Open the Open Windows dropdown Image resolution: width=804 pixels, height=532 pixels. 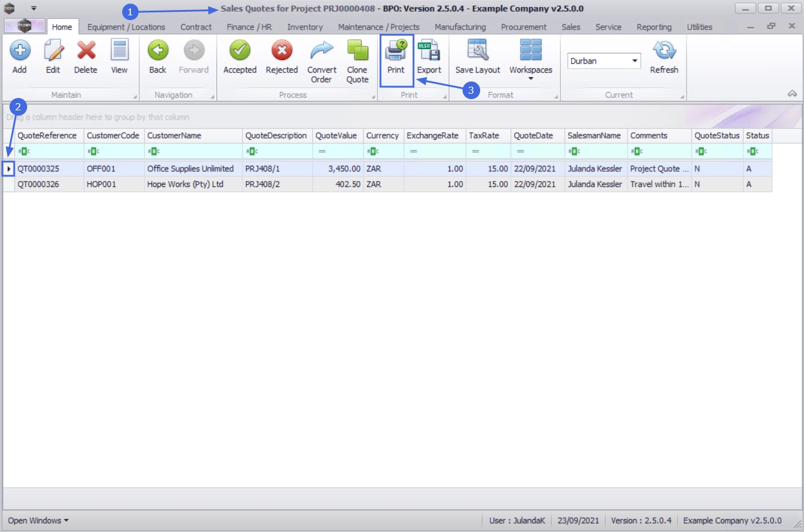click(38, 521)
